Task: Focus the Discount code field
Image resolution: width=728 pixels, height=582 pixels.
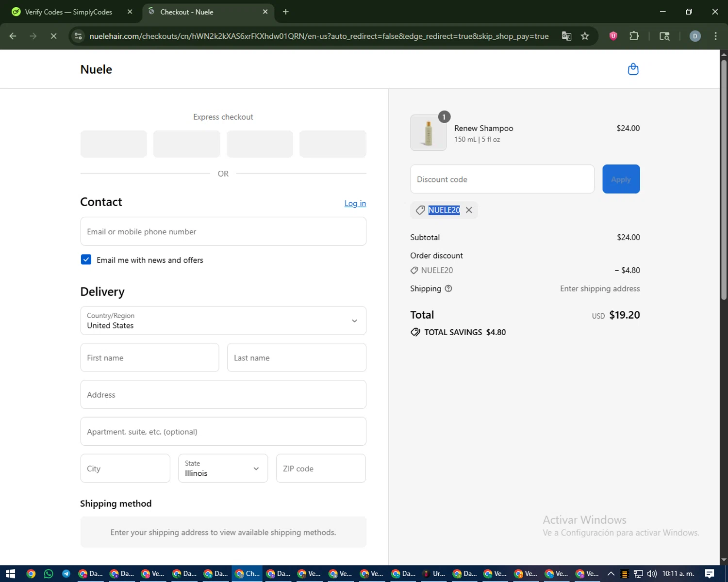Action: pyautogui.click(x=502, y=179)
